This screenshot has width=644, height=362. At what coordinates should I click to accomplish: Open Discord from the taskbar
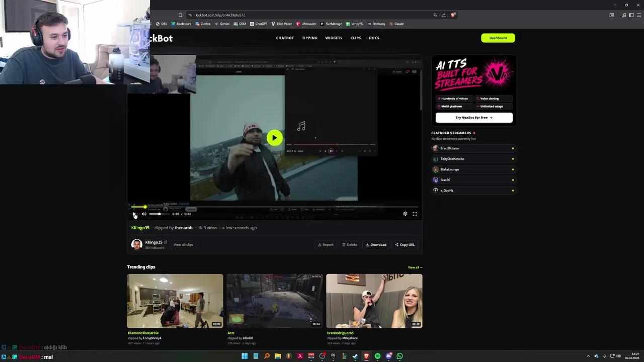(x=388, y=356)
